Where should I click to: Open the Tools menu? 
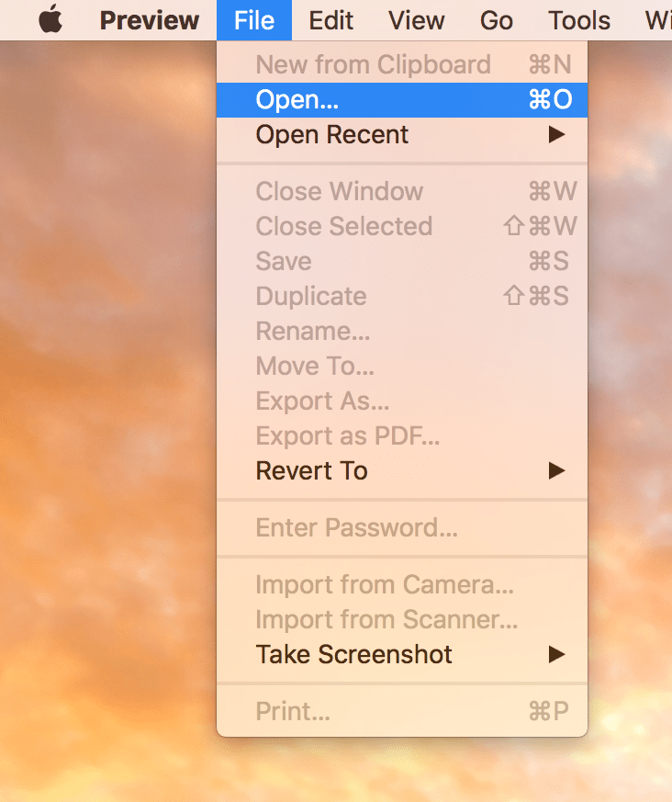579,20
